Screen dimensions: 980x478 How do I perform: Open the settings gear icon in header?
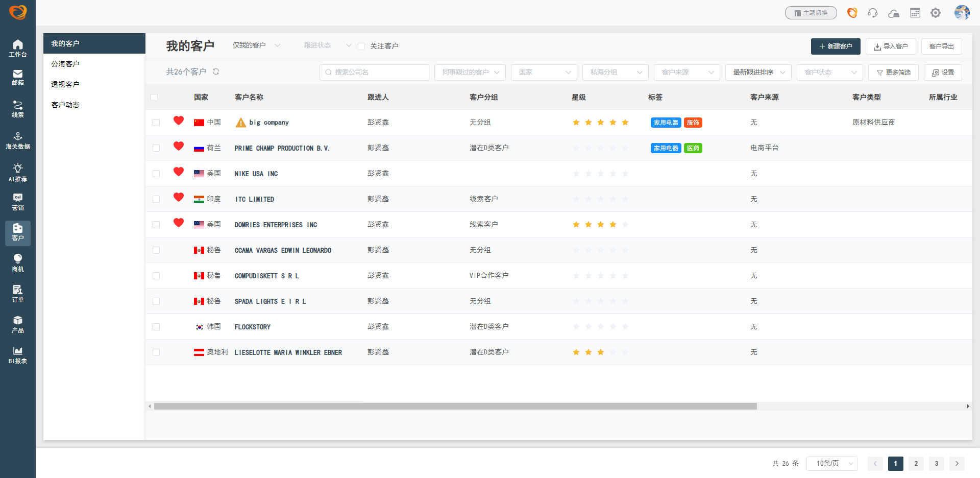935,13
